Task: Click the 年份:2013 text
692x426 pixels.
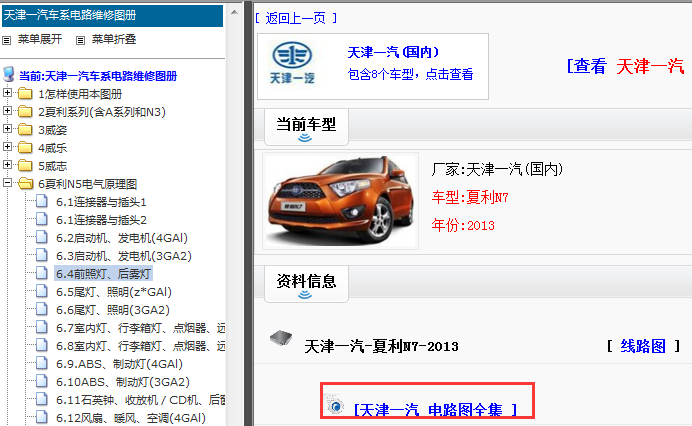Action: click(463, 225)
